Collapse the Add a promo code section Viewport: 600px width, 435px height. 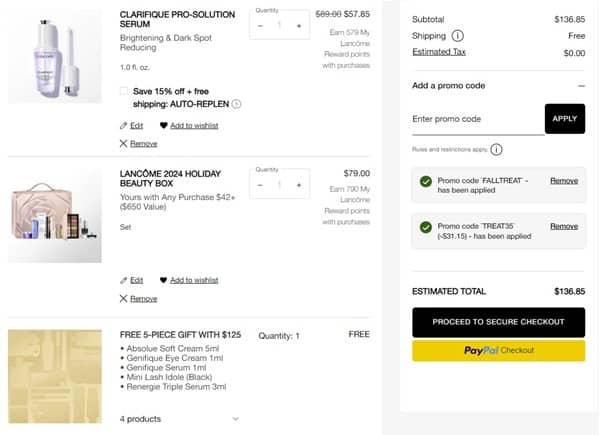coord(581,86)
